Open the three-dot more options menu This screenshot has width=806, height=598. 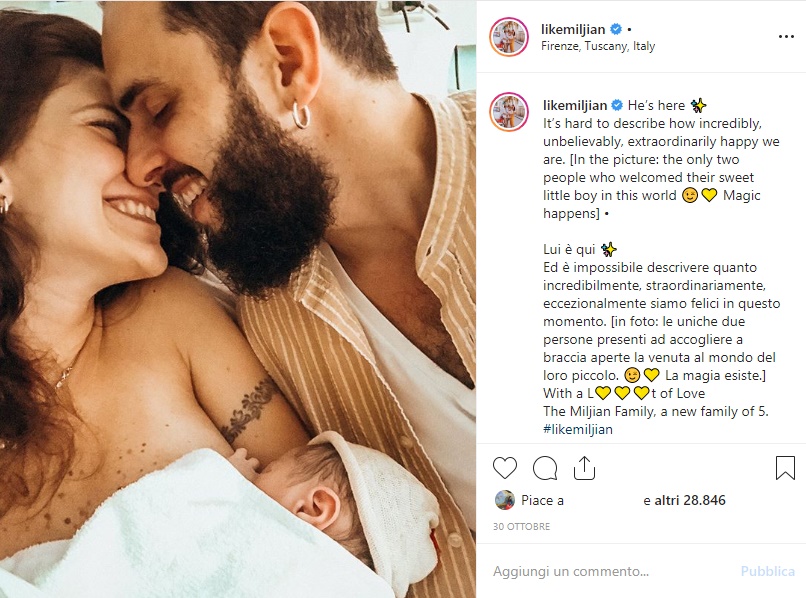786,37
